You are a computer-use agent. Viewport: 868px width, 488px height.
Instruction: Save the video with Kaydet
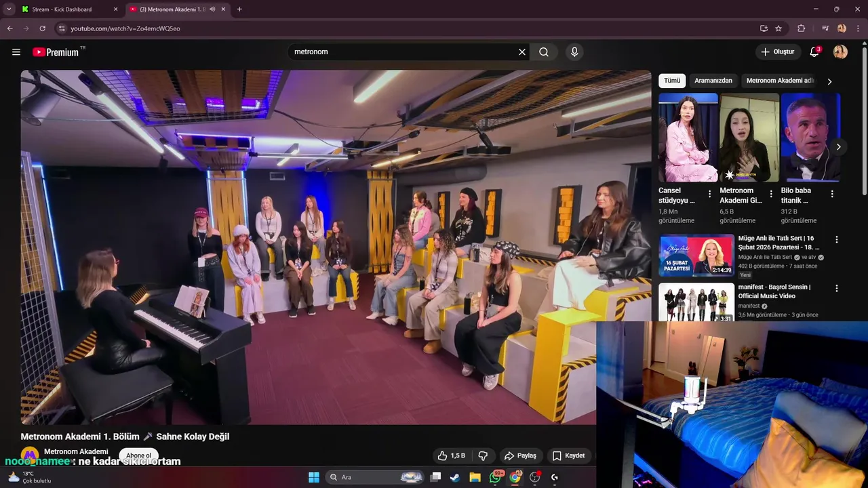click(568, 455)
